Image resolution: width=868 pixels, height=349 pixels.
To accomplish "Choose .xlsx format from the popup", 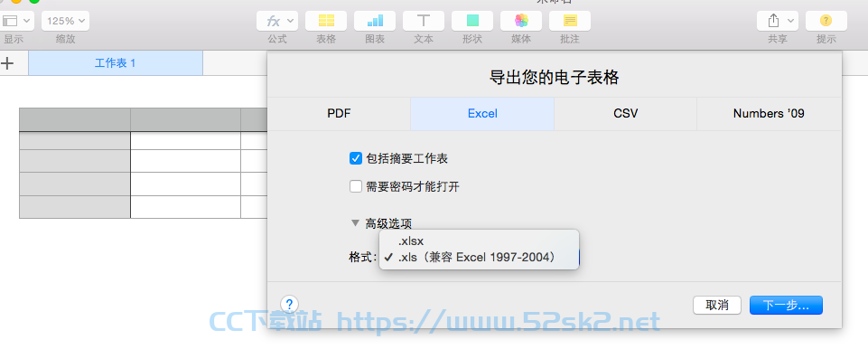I will pyautogui.click(x=479, y=241).
